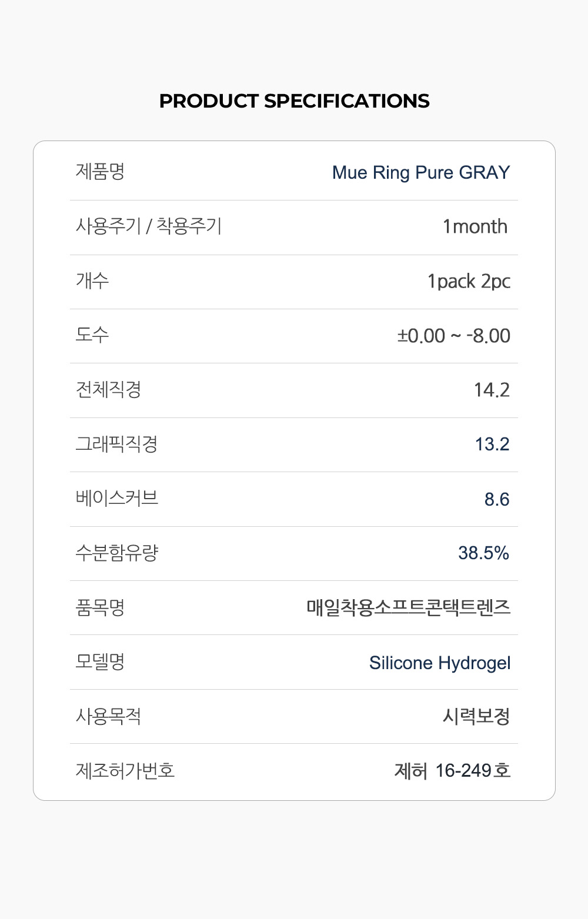
Task: Select the Mue Ring Pure GRAY product name
Action: (421, 172)
